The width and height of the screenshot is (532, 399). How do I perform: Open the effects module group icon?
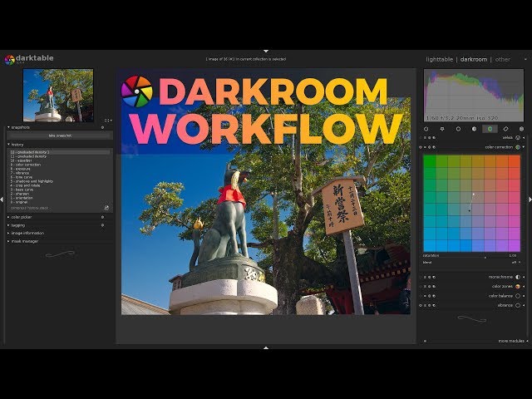pyautogui.click(x=521, y=129)
